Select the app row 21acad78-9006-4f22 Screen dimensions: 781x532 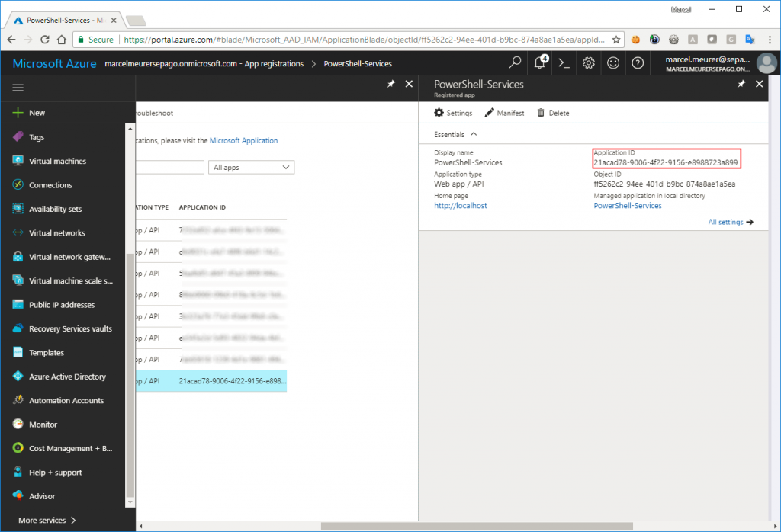[211, 381]
